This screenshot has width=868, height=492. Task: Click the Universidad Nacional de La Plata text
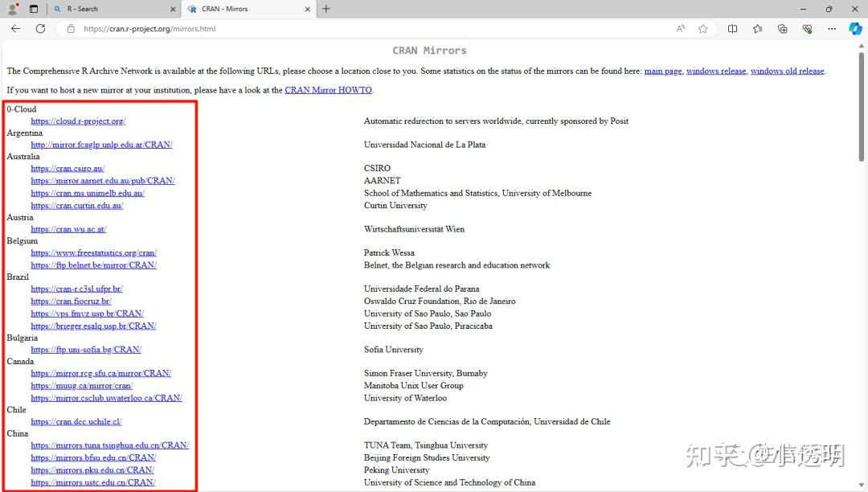(424, 145)
